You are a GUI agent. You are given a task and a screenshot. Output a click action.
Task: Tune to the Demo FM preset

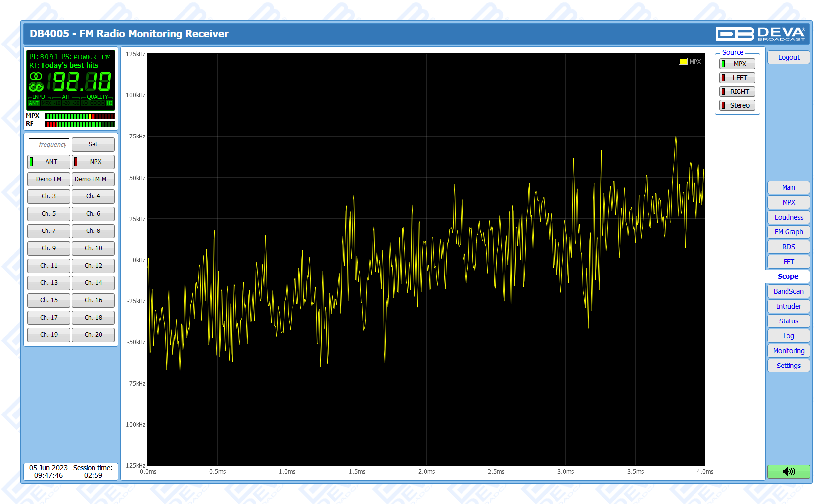48,179
